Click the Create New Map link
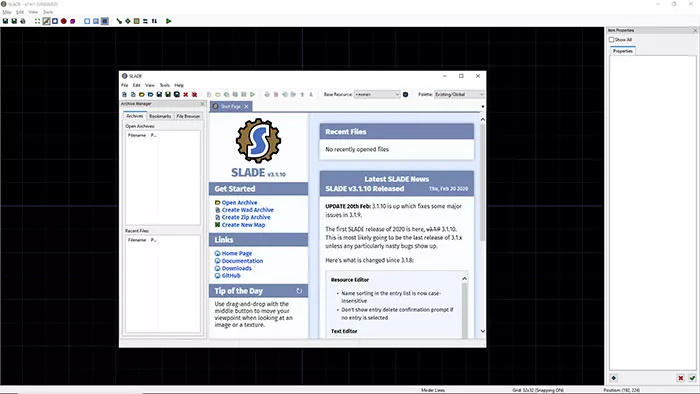Image resolution: width=700 pixels, height=394 pixels. (243, 225)
